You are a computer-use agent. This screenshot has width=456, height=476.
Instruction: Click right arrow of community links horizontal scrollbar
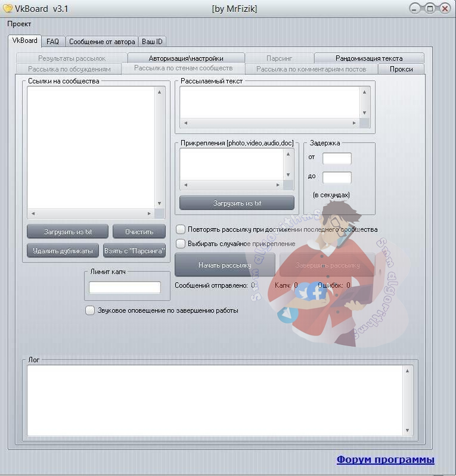(x=149, y=214)
